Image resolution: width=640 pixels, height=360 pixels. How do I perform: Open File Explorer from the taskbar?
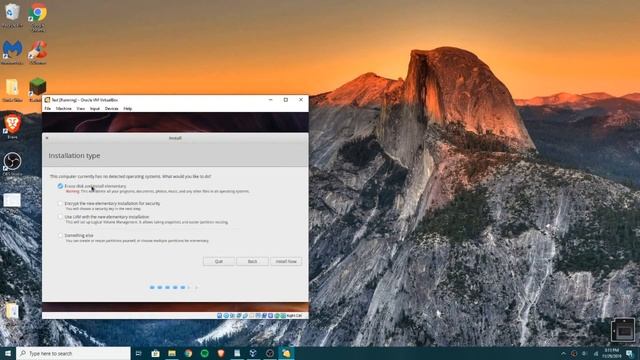coord(172,353)
